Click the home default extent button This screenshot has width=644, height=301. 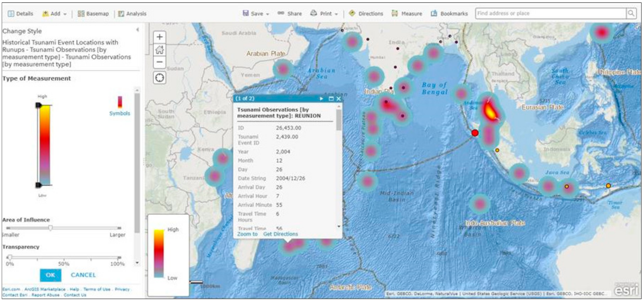(160, 50)
